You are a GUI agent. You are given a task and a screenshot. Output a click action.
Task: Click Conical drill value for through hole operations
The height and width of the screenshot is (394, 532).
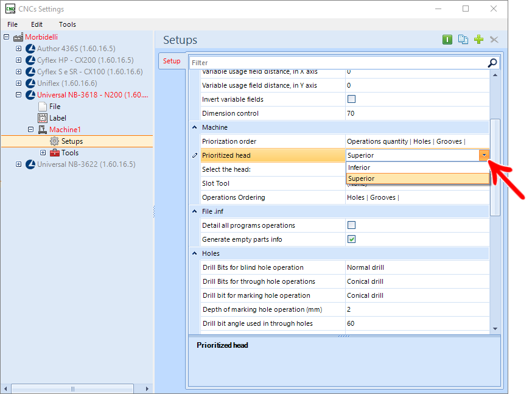click(365, 281)
